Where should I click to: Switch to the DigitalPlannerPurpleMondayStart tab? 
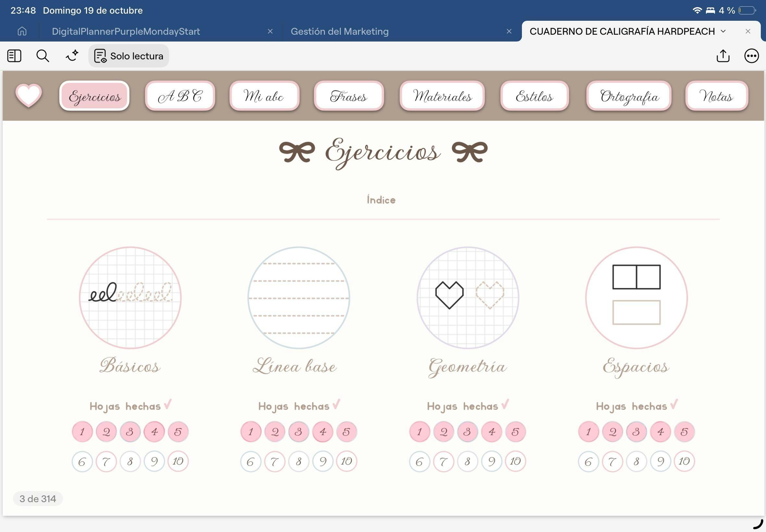coord(126,31)
